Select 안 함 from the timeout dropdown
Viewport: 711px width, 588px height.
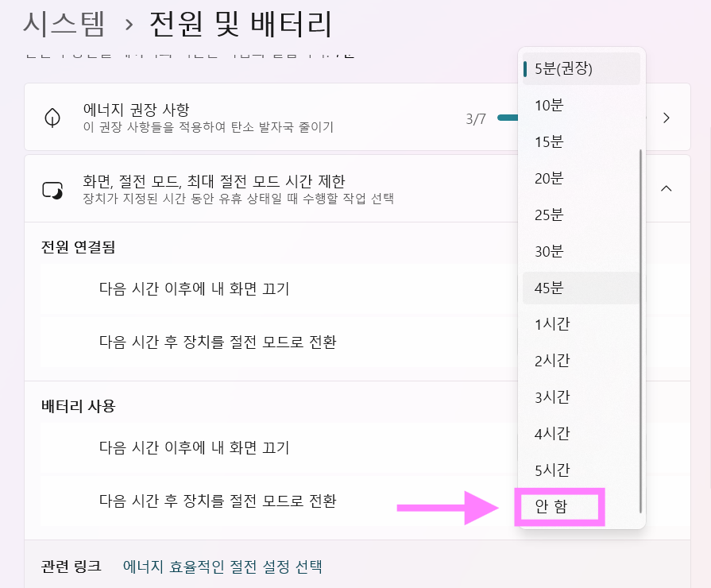561,506
